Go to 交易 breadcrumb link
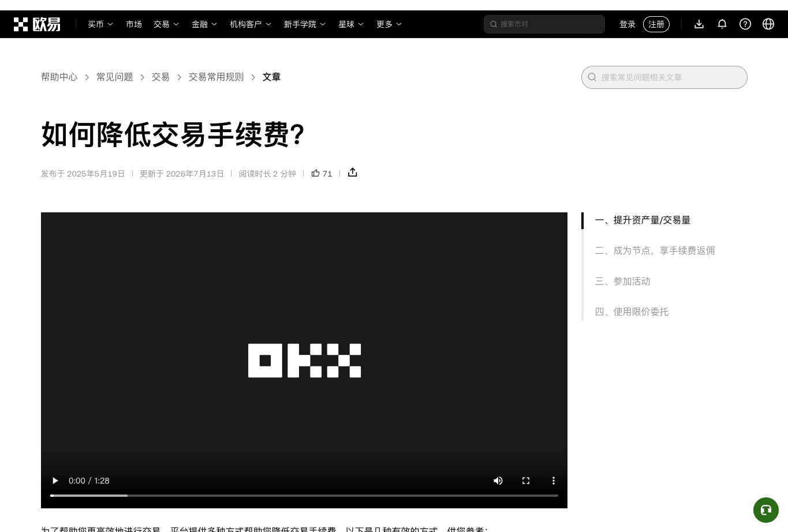The height and width of the screenshot is (532, 788). pyautogui.click(x=160, y=77)
